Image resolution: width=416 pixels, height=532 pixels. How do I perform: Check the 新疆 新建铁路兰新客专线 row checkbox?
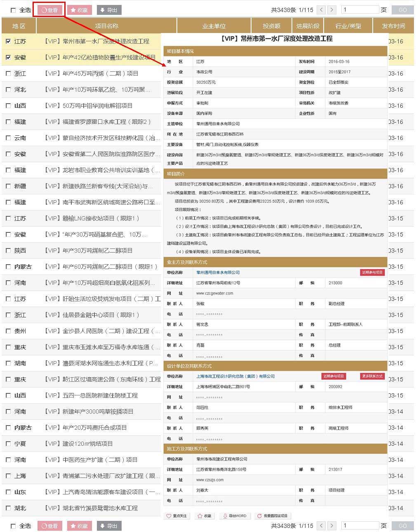(x=8, y=186)
